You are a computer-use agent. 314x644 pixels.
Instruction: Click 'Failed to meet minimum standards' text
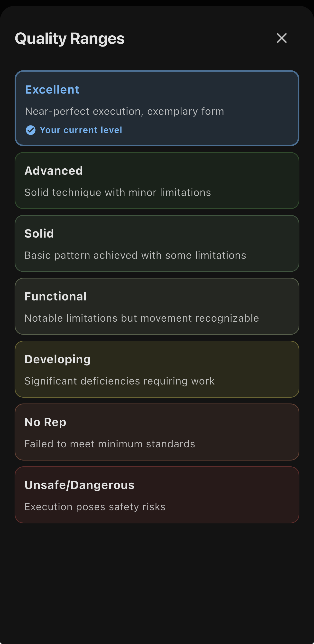coord(110,444)
